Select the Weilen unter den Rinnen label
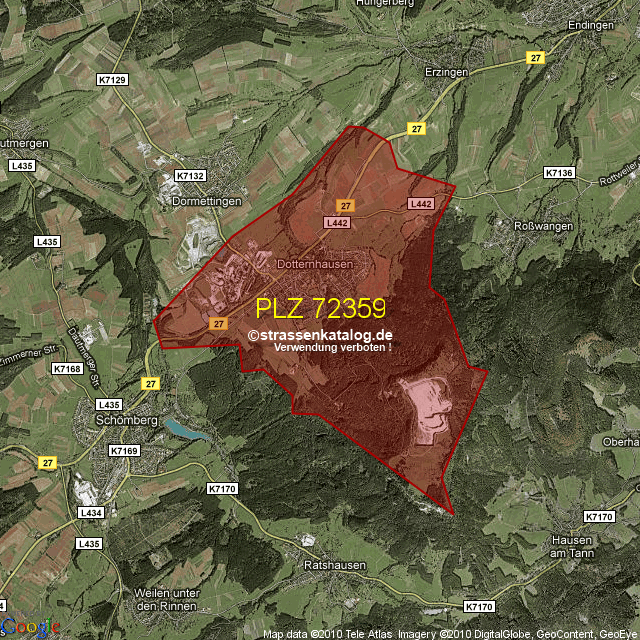640x640 pixels. click(167, 599)
